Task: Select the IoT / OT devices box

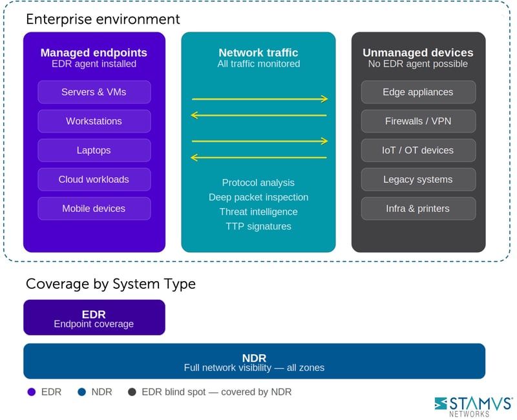Action: click(418, 150)
